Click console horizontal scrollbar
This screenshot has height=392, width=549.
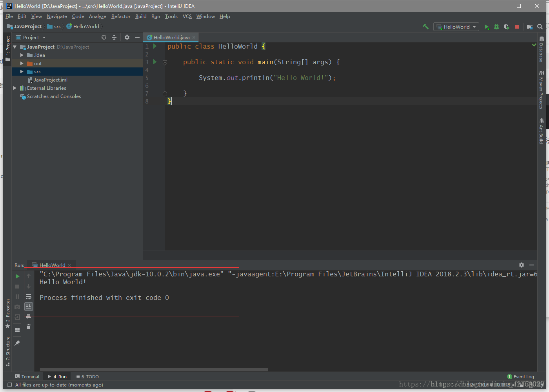[x=154, y=369]
